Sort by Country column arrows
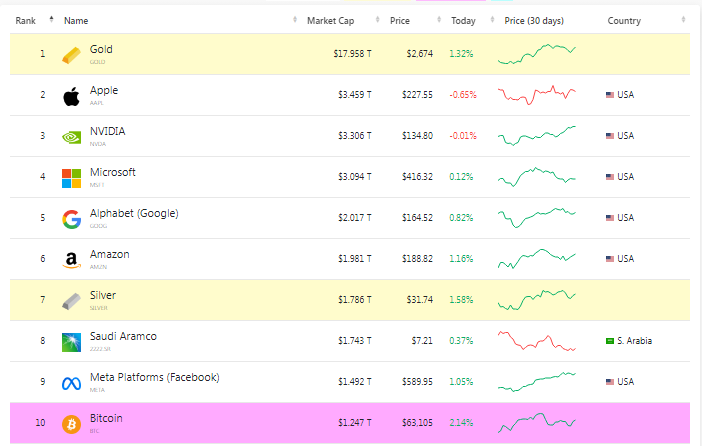The width and height of the screenshot is (702, 446). tap(683, 19)
